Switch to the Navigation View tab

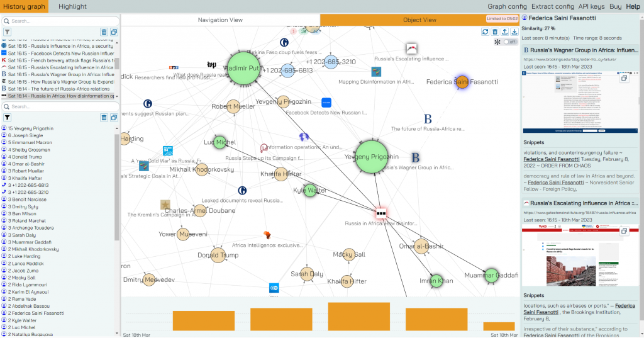pyautogui.click(x=220, y=20)
